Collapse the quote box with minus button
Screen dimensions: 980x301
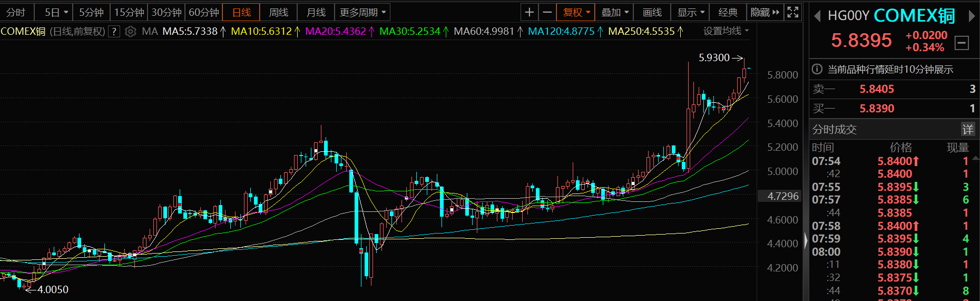click(x=962, y=43)
